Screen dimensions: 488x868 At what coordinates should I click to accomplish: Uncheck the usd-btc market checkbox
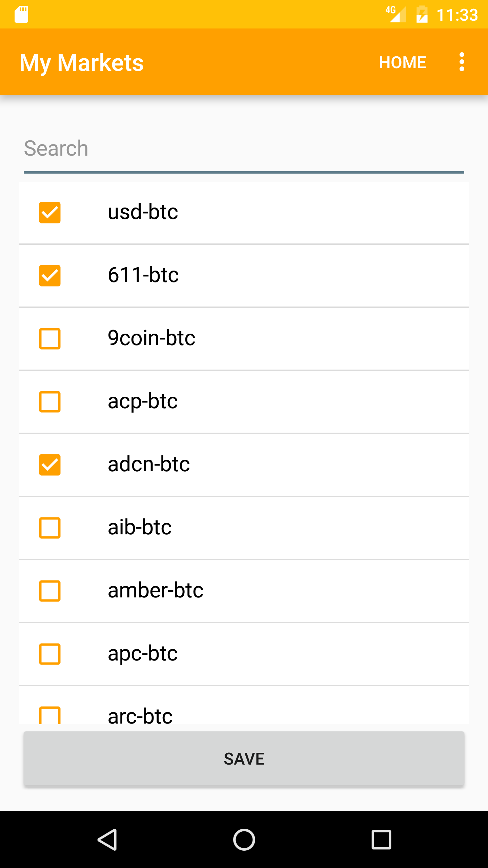[50, 213]
